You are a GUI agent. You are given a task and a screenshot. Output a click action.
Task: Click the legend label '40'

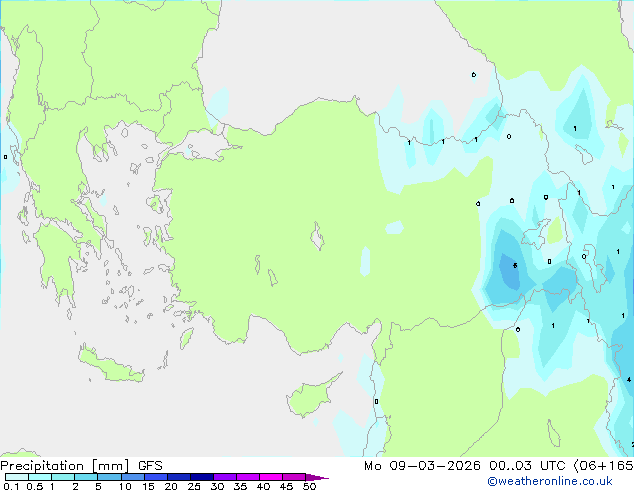[x=263, y=486]
